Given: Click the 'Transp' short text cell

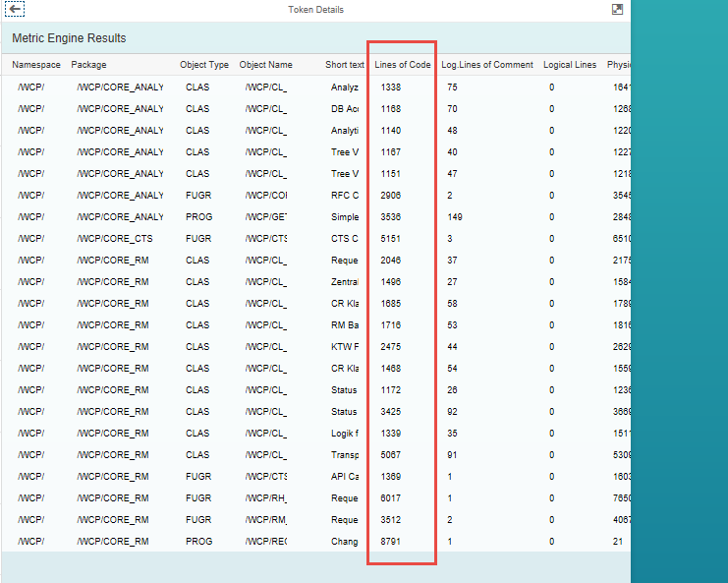Looking at the screenshot, I should (x=345, y=455).
